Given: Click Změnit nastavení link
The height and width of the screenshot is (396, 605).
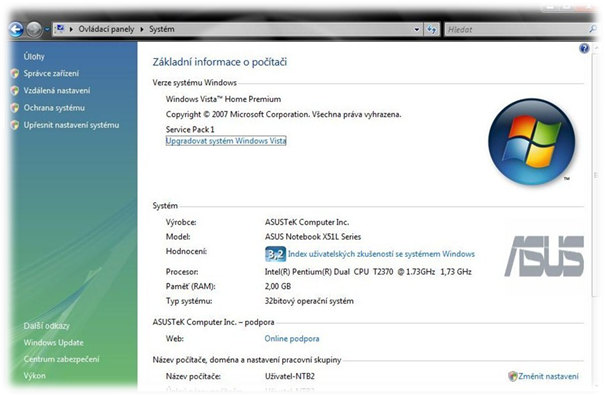Looking at the screenshot, I should (x=548, y=376).
